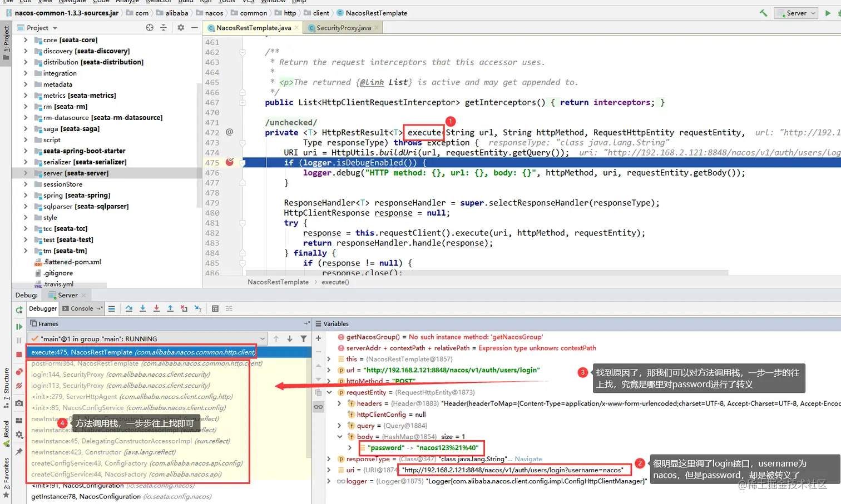Click the Locate file target icon in Project panel
The image size is (841, 504).
150,27
